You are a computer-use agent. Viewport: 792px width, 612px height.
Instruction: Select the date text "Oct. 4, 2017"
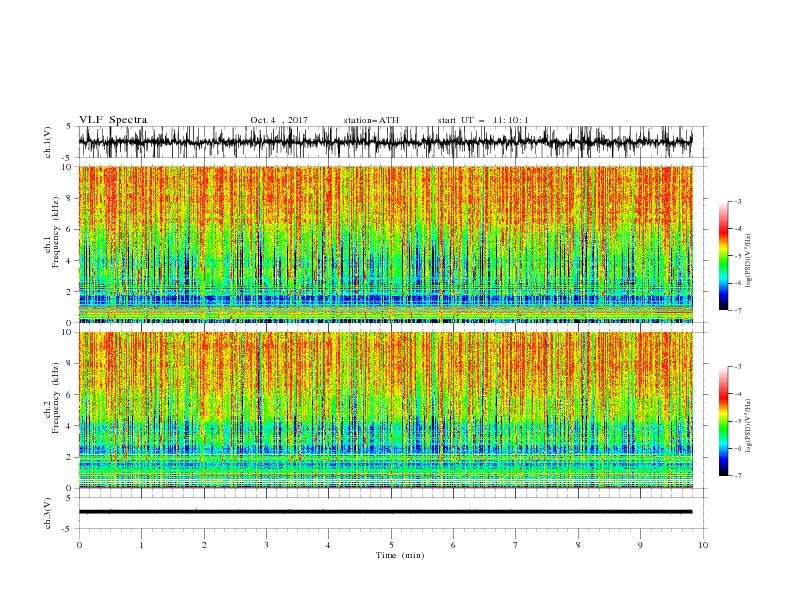point(279,120)
